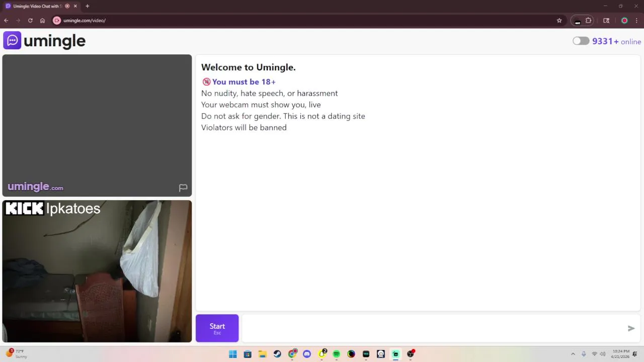Show hidden system tray icons
Viewport: 644px width, 362px height.
(573, 354)
